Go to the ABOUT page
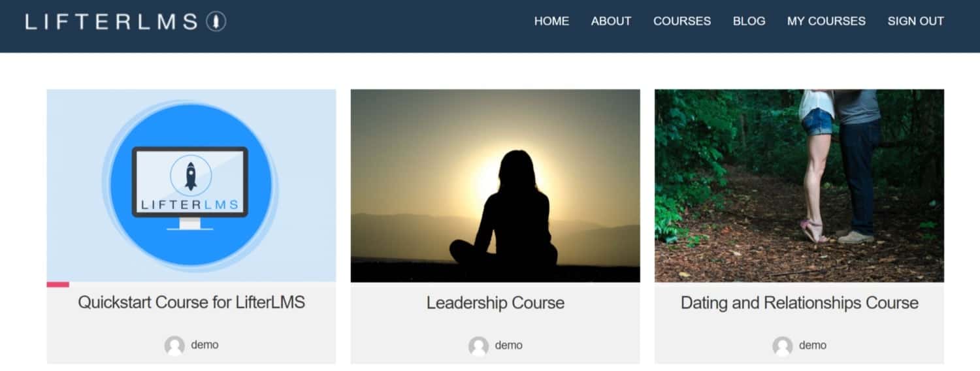 [x=611, y=21]
